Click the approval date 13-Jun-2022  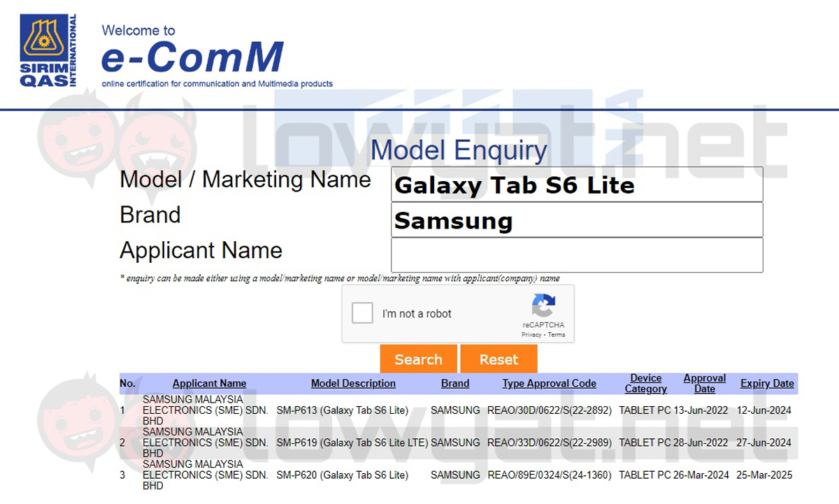(701, 410)
